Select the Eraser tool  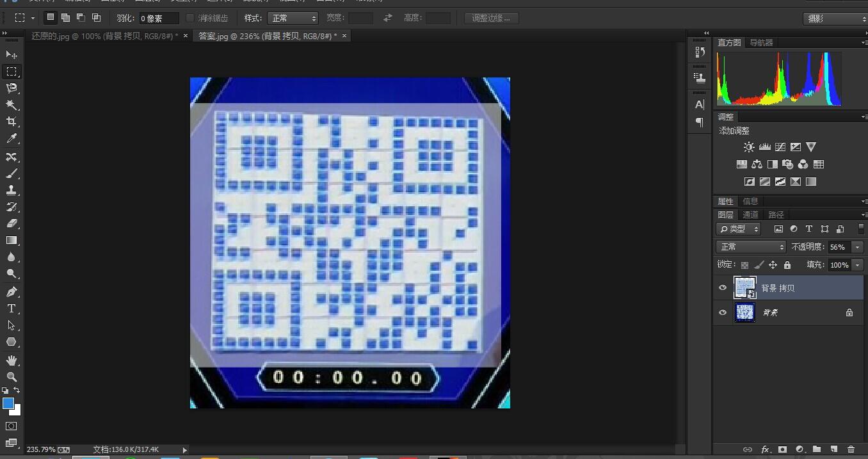point(12,223)
